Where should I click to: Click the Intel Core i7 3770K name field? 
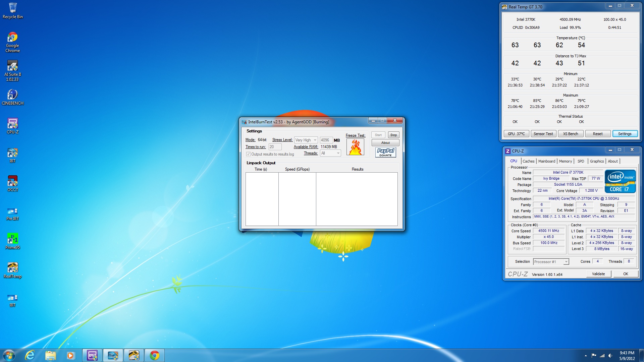pyautogui.click(x=568, y=173)
